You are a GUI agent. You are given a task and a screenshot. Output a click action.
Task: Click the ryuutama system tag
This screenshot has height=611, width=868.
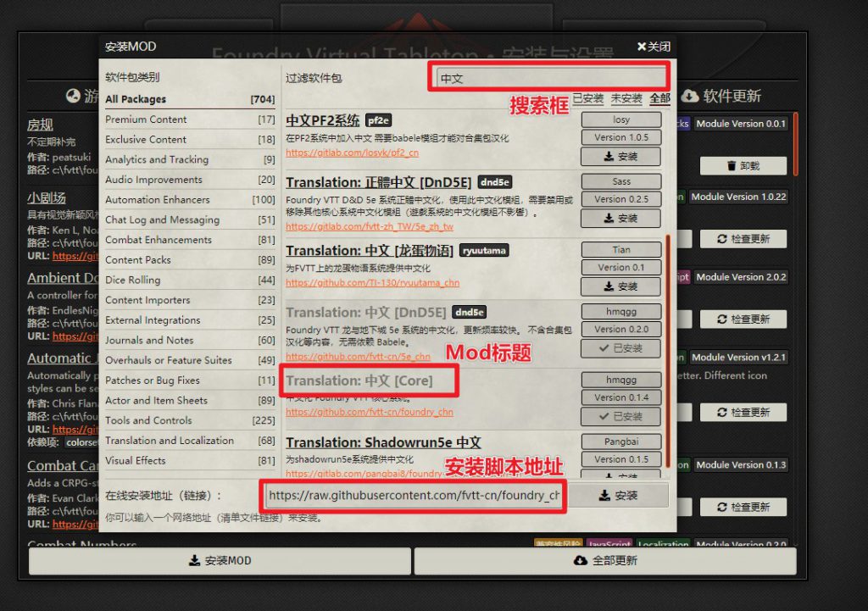pyautogui.click(x=484, y=251)
